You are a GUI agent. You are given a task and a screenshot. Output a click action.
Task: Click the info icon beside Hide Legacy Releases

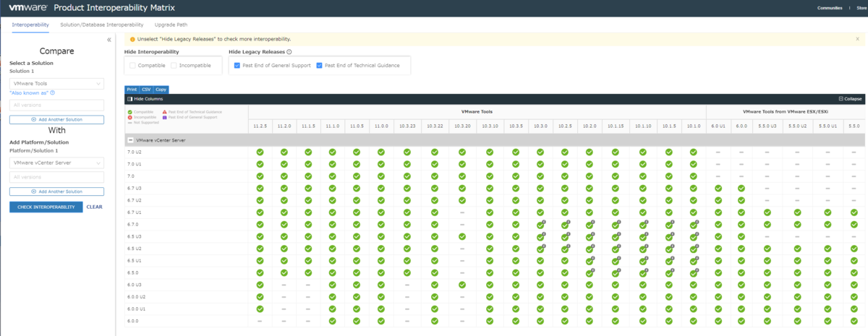tap(289, 52)
